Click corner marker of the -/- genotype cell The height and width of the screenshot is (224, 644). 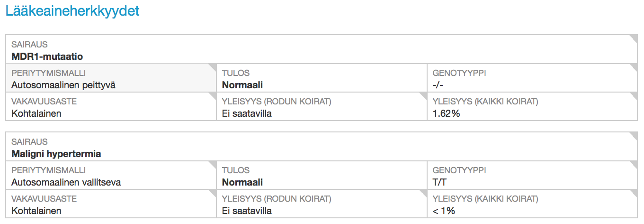[x=634, y=67]
